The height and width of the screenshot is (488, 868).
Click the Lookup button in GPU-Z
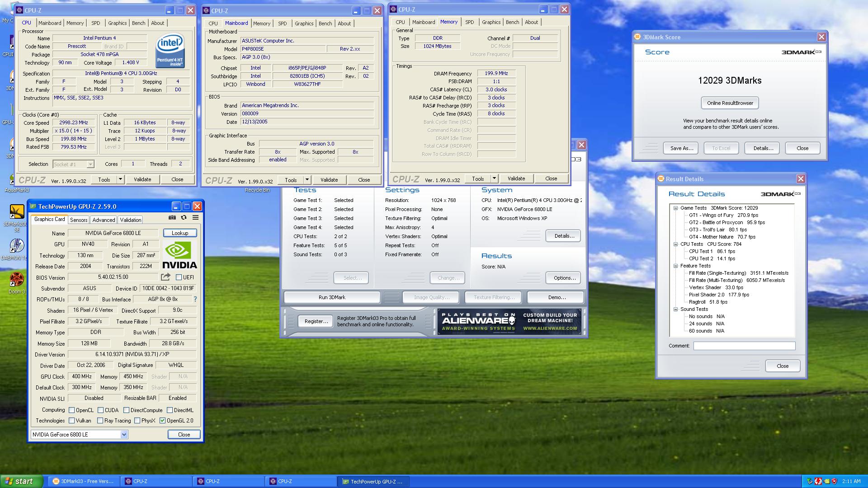[180, 233]
